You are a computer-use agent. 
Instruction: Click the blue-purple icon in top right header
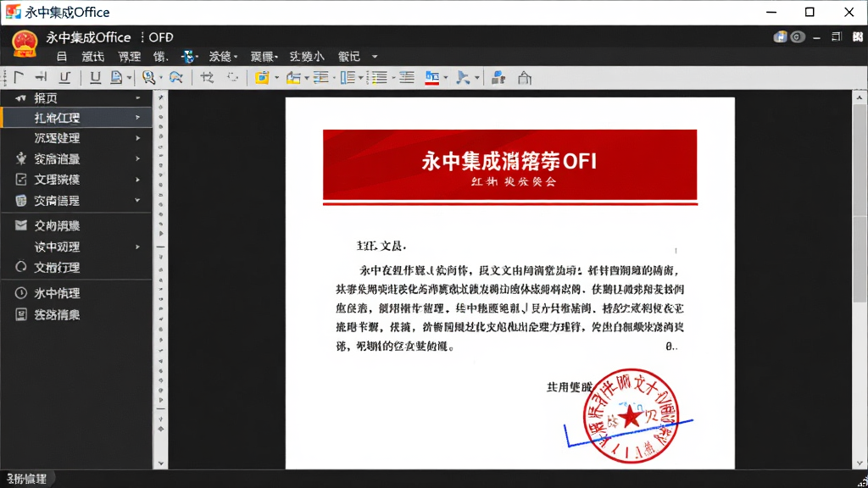780,37
